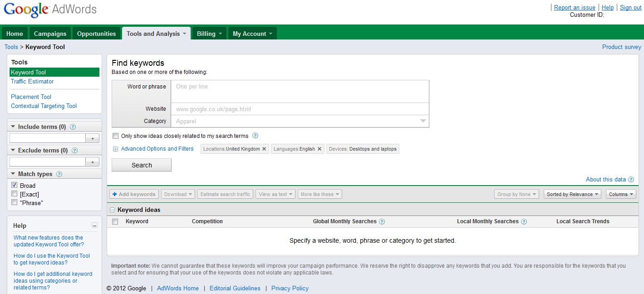Open the View as text dropdown
Screen dimensions: 644x294
click(275, 194)
